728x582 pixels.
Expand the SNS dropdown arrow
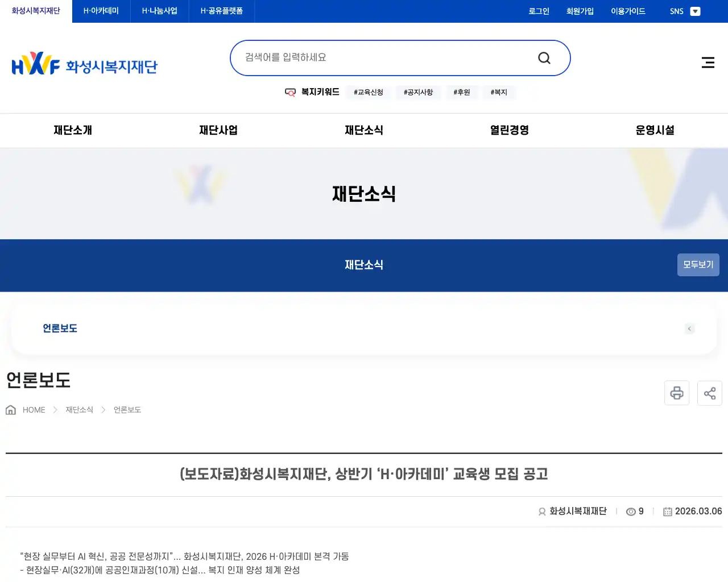click(695, 11)
